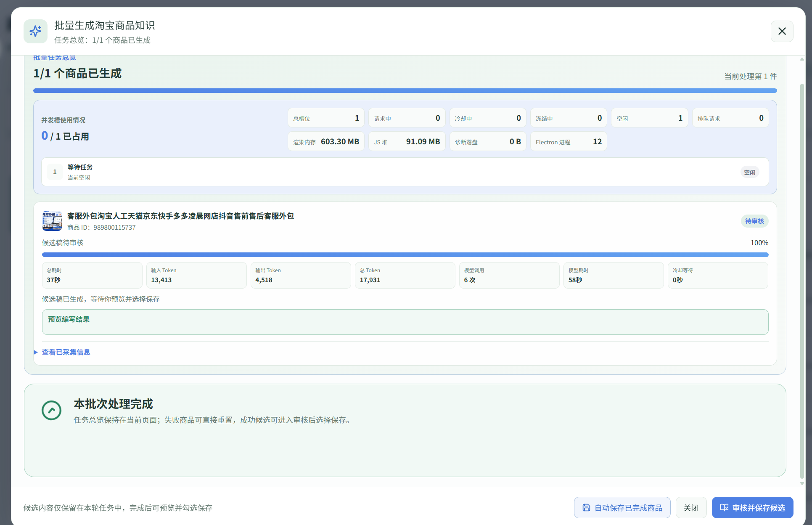Click Electron 进程 12 card

[x=569, y=142]
